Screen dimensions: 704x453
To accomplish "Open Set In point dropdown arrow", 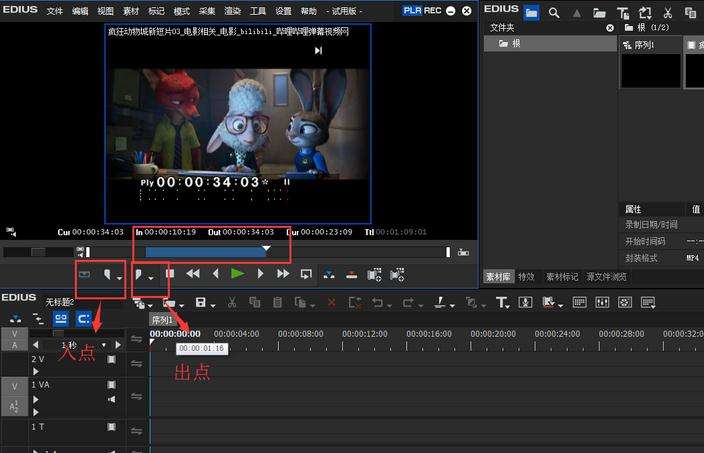I will click(119, 278).
